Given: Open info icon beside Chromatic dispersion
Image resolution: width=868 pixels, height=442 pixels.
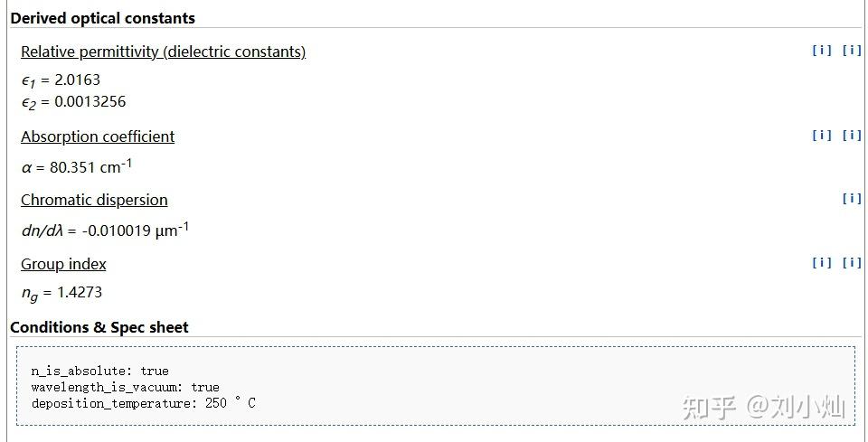Looking at the screenshot, I should click(x=852, y=199).
